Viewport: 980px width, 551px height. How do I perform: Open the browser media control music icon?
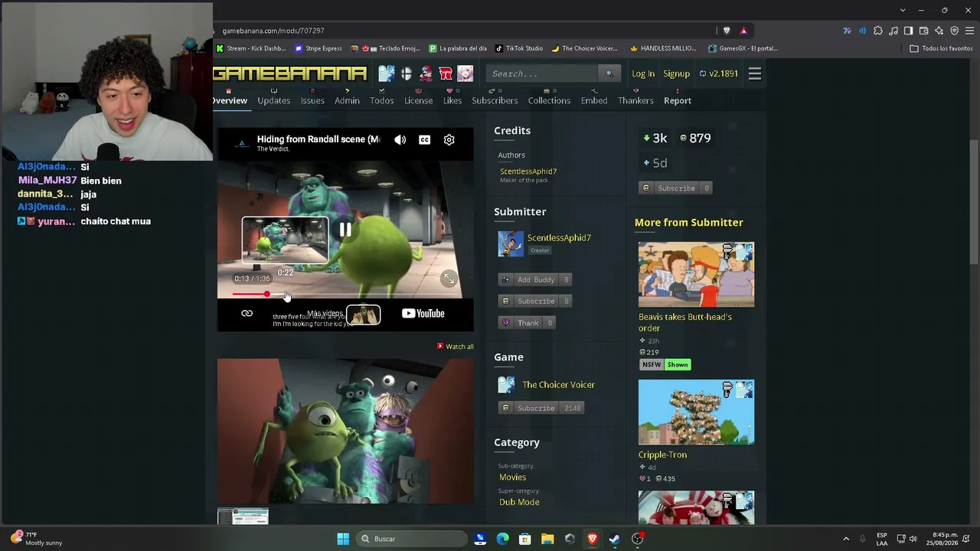(x=893, y=31)
